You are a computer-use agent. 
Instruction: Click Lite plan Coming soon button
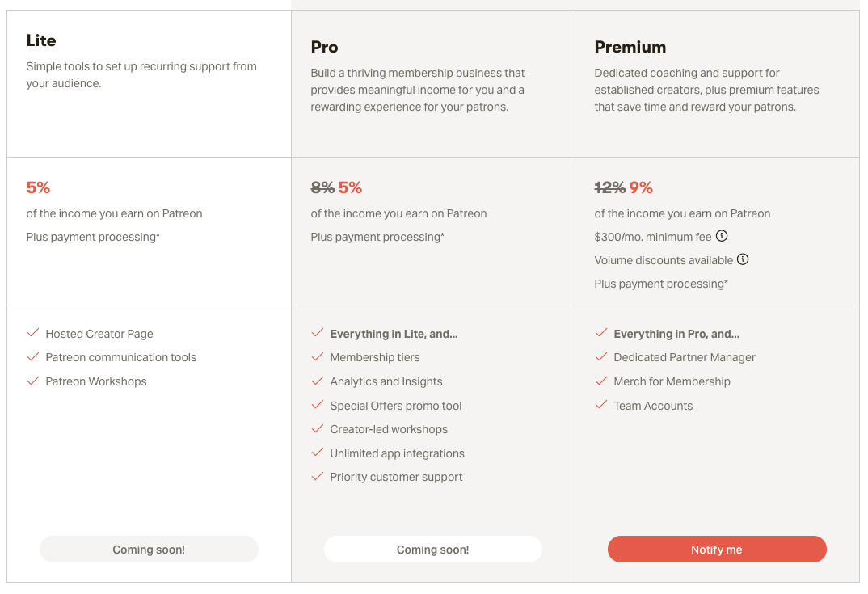point(149,550)
